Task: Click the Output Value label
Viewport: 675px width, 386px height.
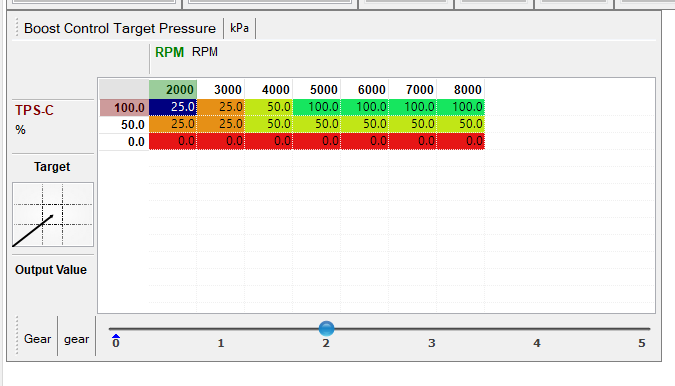Action: click(x=51, y=270)
